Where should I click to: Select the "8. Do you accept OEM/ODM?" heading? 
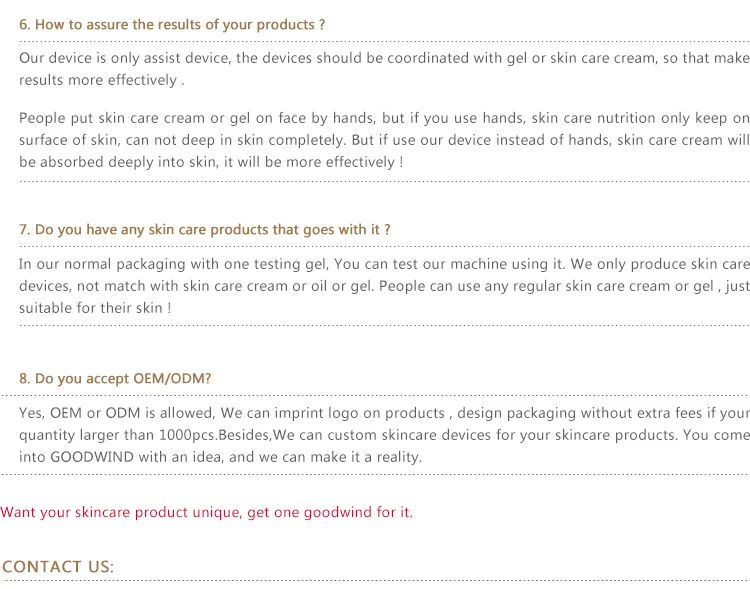pos(115,379)
